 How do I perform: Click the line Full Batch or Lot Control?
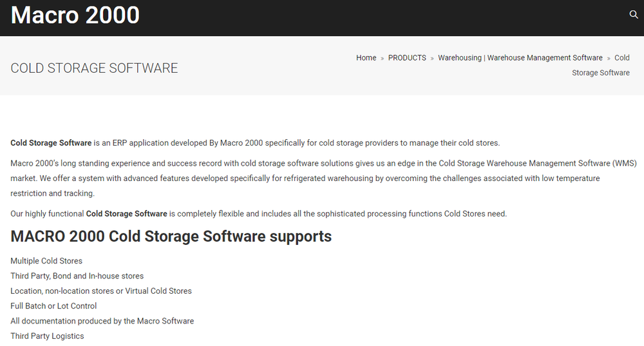[54, 306]
